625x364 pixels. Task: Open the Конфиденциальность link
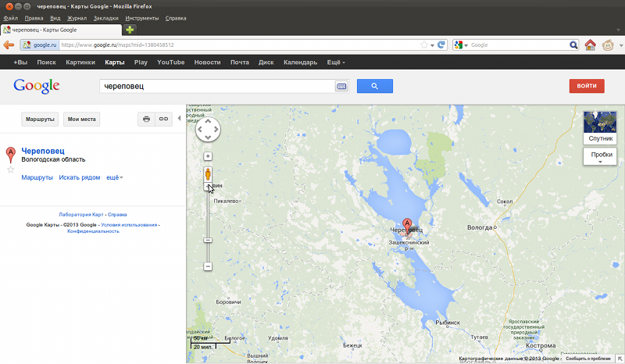coord(93,231)
